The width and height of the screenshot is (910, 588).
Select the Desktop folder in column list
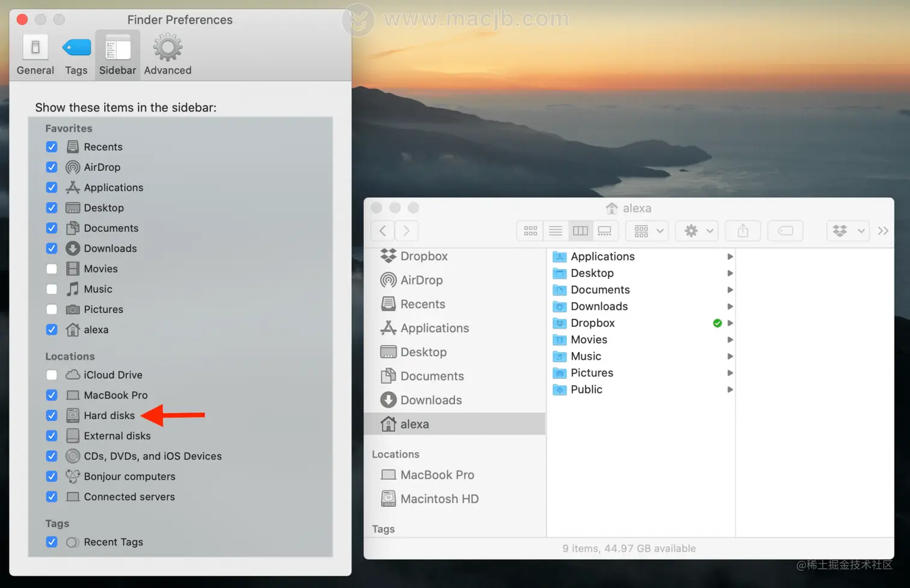(642, 274)
